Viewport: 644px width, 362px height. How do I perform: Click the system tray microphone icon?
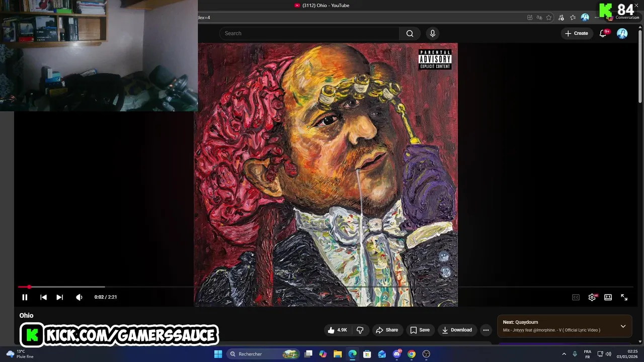pos(575,354)
